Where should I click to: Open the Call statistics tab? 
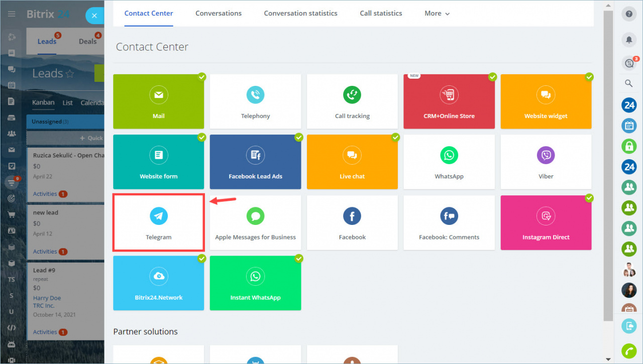[x=381, y=13]
